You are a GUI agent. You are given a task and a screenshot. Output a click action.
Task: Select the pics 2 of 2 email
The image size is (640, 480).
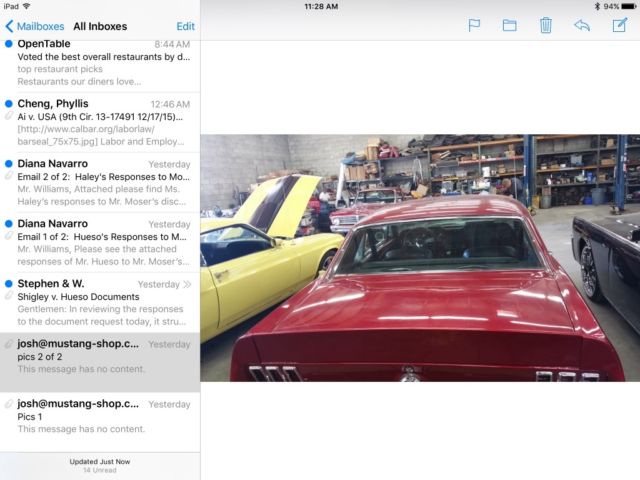click(100, 362)
